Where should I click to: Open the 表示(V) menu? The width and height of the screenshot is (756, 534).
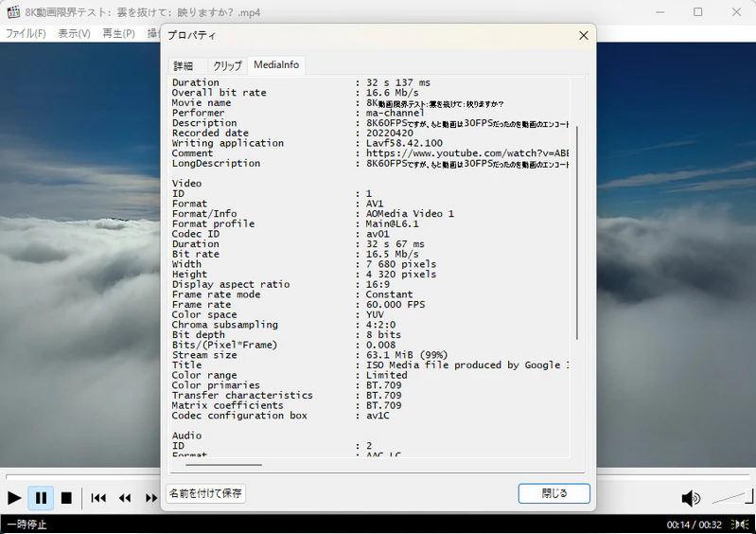[74, 33]
